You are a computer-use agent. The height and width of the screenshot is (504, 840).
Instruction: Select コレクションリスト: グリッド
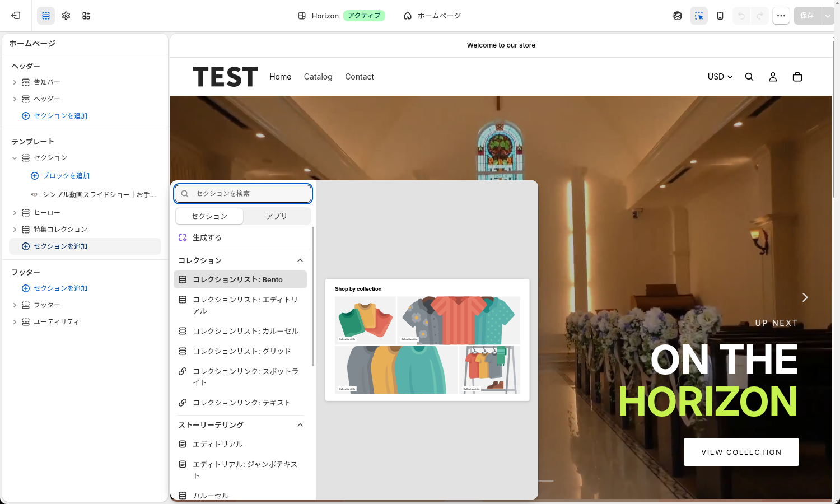[x=240, y=351]
